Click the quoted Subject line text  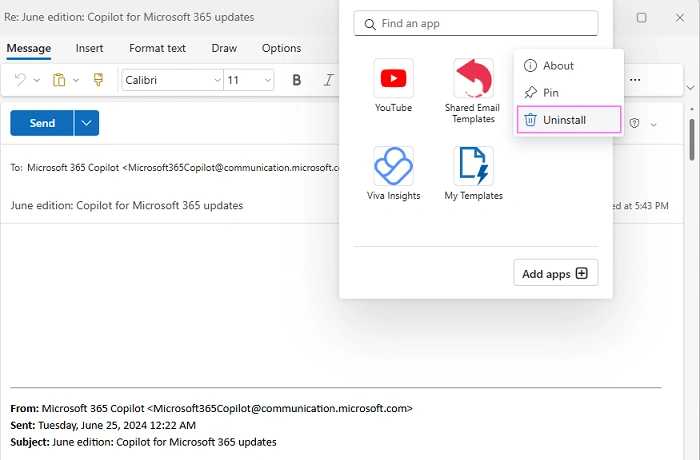click(x=143, y=442)
